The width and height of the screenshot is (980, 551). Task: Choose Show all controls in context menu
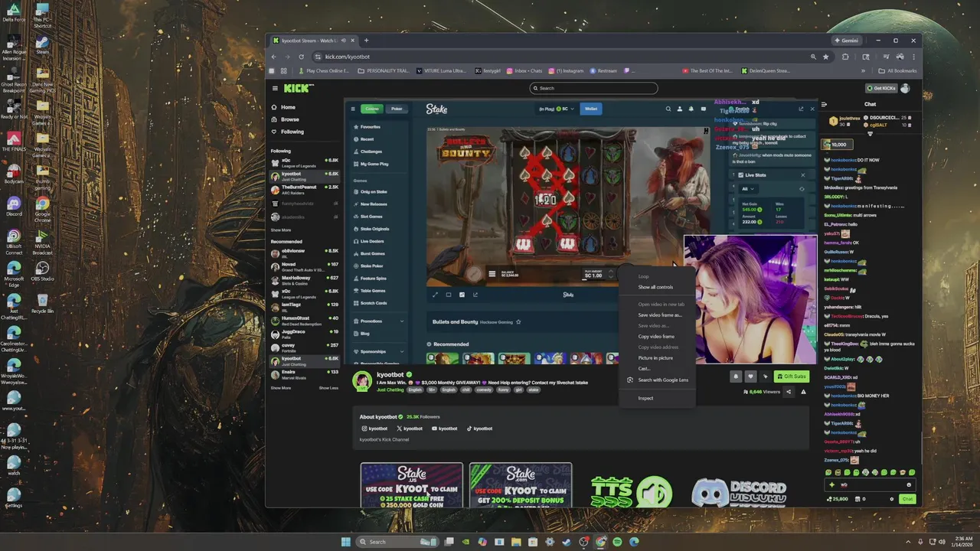655,287
